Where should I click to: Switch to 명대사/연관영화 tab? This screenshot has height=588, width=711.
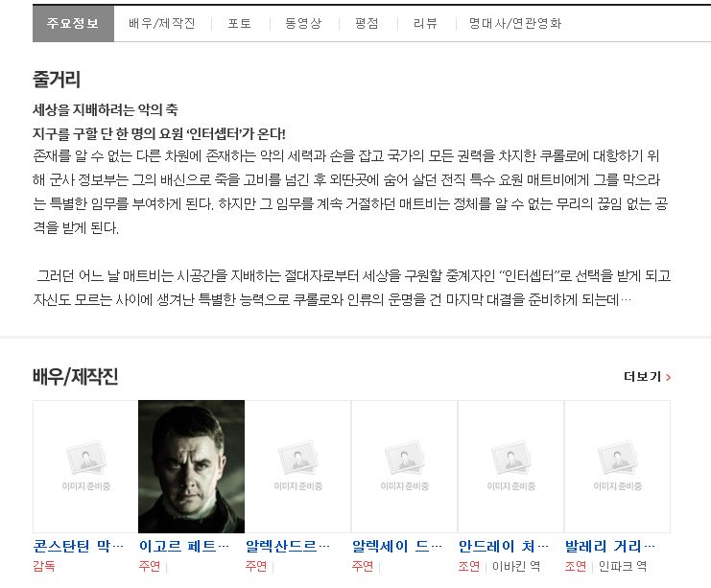click(515, 23)
